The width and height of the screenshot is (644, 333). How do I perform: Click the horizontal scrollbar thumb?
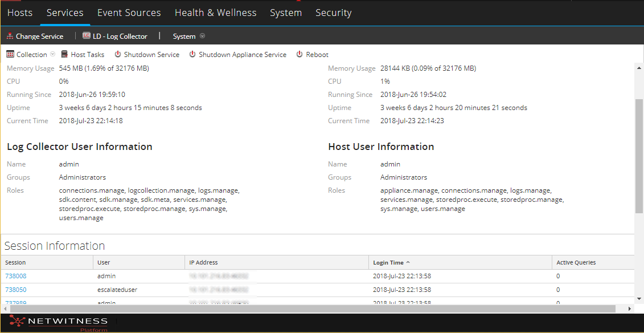pyautogui.click(x=312, y=308)
